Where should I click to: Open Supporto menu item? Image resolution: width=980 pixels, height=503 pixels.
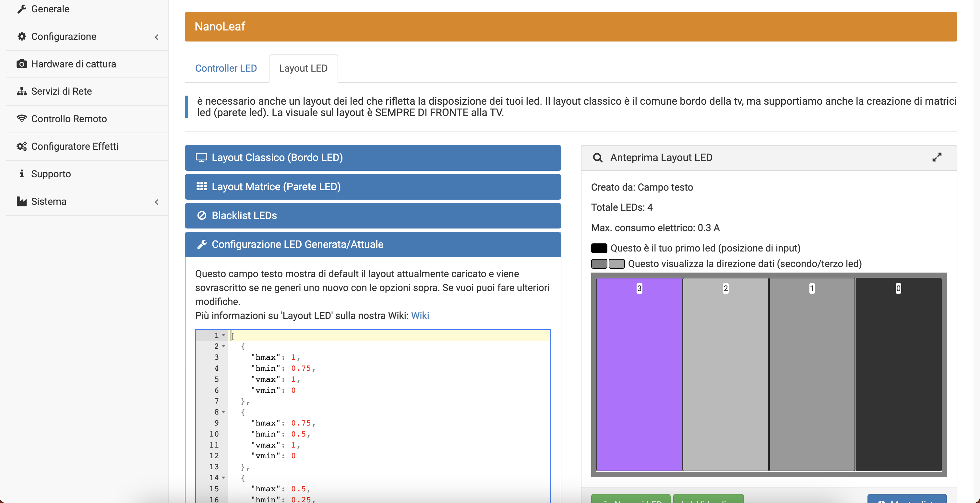87,174
